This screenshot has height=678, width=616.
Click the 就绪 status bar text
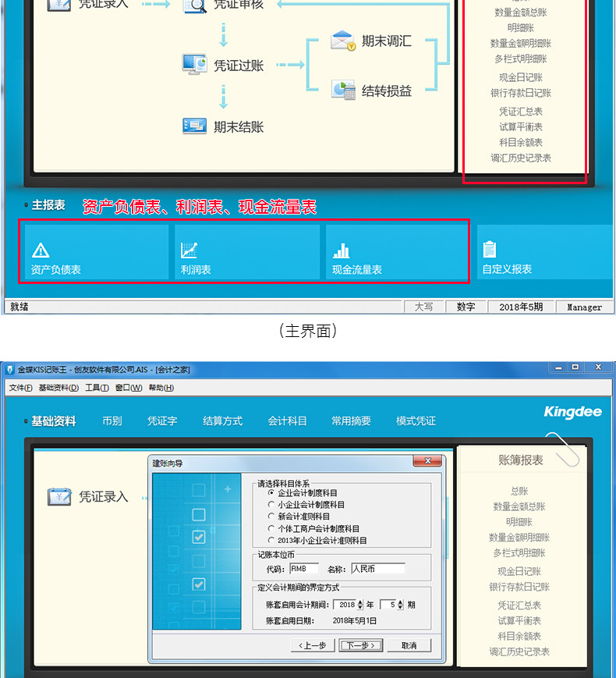click(19, 307)
